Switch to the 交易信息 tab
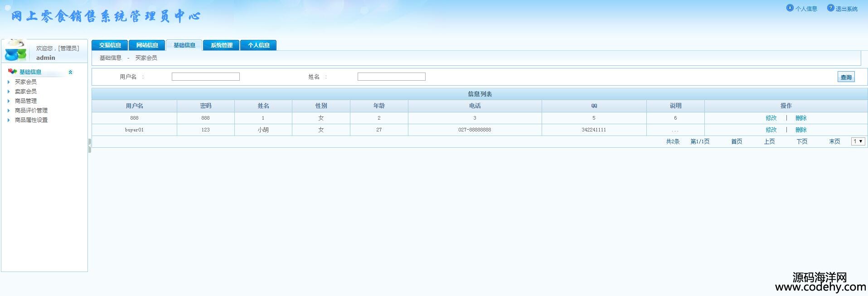868x296 pixels. [x=110, y=45]
